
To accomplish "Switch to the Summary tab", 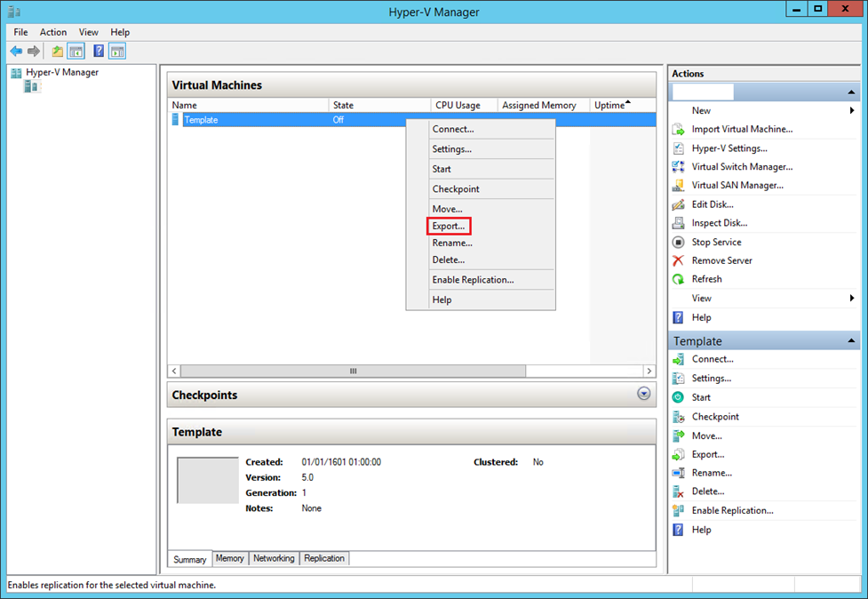I will point(190,559).
